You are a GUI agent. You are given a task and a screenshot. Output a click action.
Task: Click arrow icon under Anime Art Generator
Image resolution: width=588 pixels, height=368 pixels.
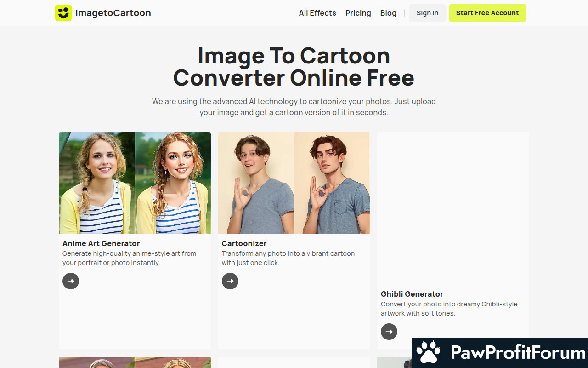(71, 281)
